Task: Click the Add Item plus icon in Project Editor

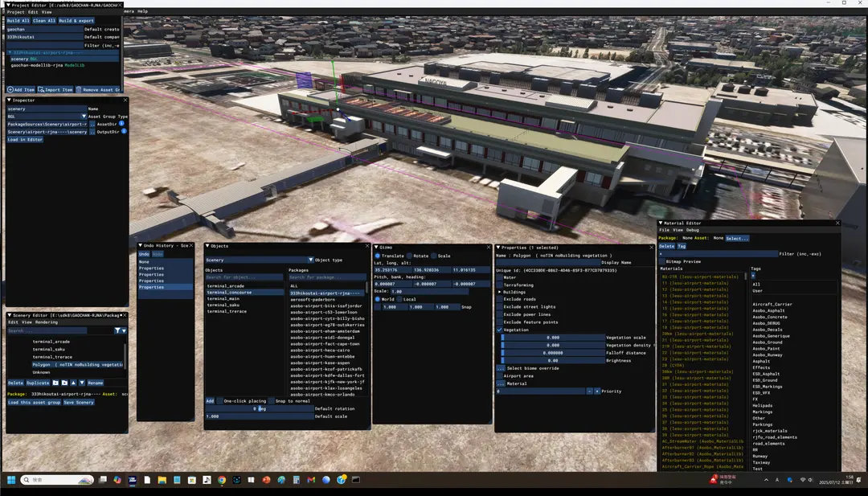Action: pos(10,90)
